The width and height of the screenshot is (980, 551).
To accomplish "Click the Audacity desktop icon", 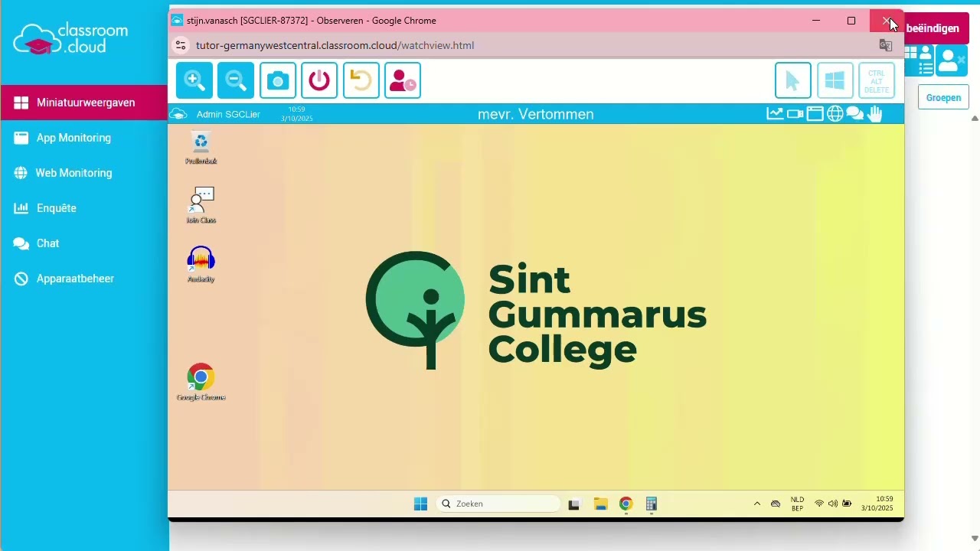I will tap(201, 265).
